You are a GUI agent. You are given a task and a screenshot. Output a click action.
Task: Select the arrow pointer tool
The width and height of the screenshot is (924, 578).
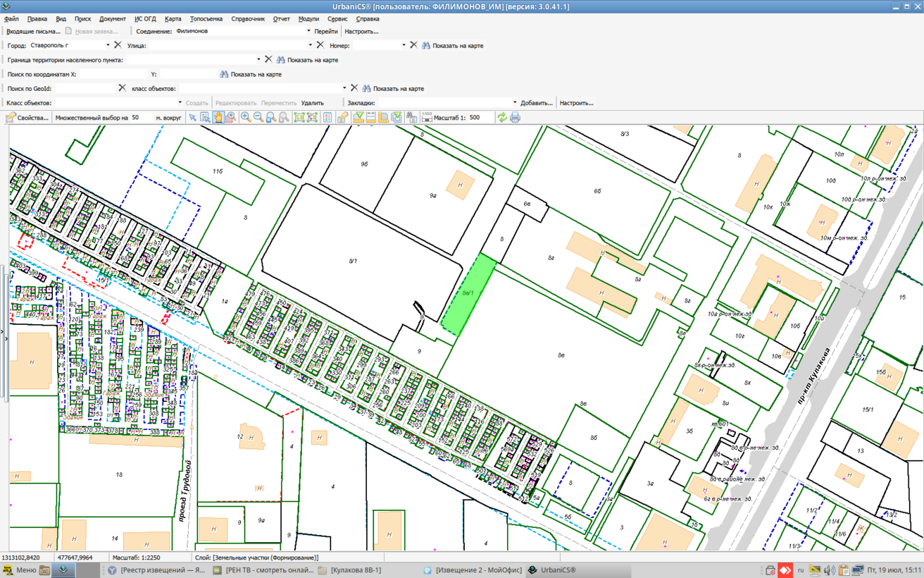click(192, 118)
